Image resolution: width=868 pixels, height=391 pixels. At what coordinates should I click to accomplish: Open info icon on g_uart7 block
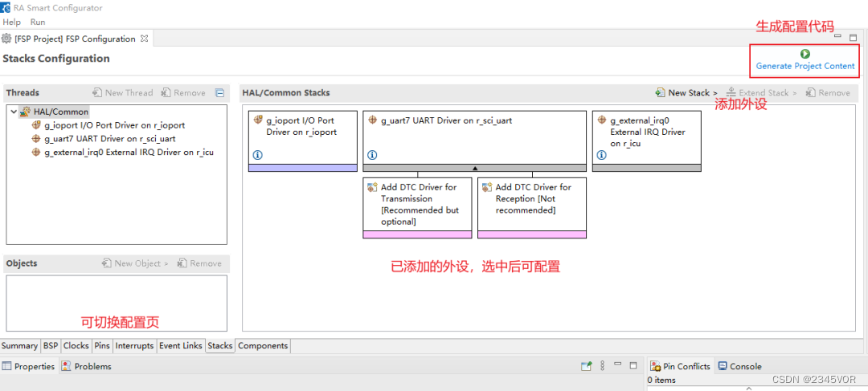click(372, 156)
